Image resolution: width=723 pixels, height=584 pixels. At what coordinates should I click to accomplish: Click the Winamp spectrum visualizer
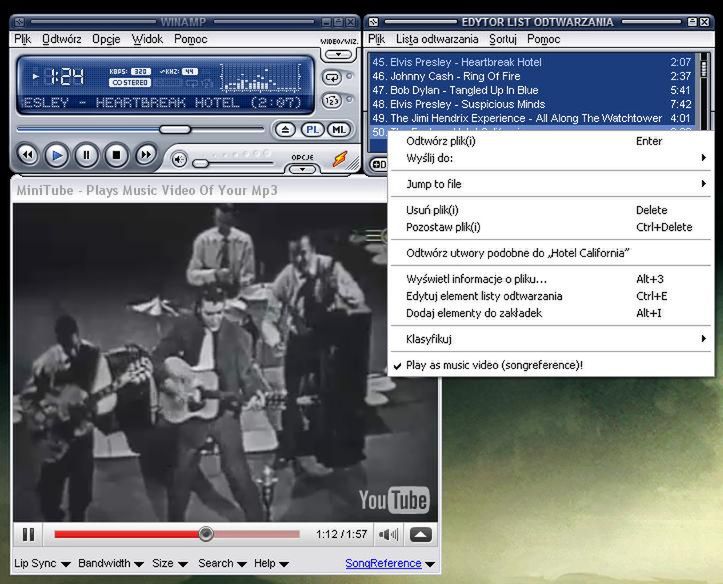pos(261,77)
